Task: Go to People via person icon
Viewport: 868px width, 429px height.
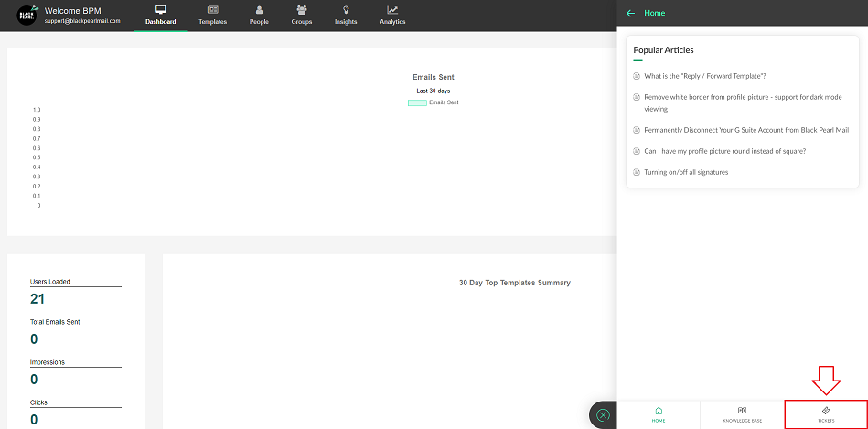Action: [x=259, y=10]
